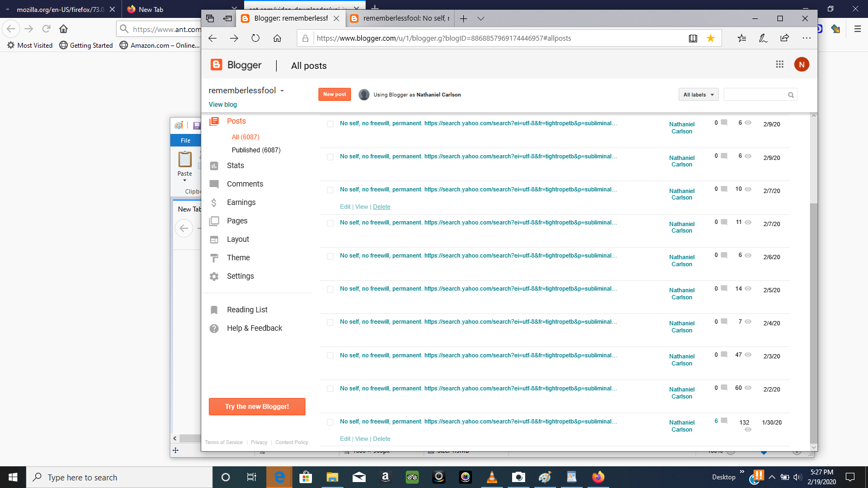Open the Edge tab list chevron
Image resolution: width=868 pixels, height=488 pixels.
coord(481,18)
